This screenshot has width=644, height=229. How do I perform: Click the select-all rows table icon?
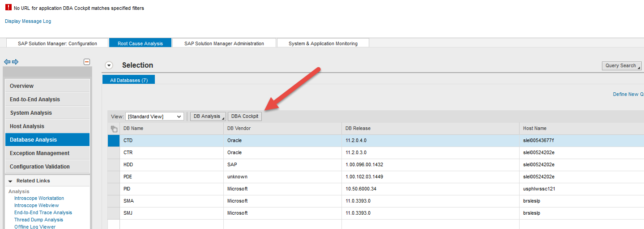114,129
